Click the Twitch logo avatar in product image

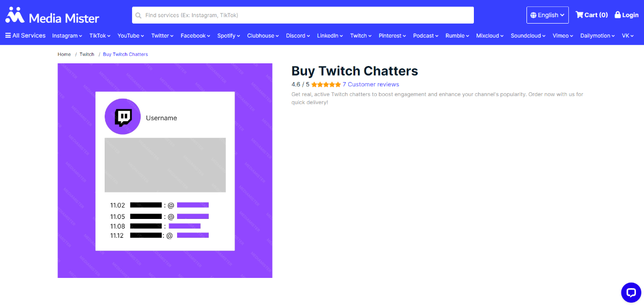[x=122, y=116]
